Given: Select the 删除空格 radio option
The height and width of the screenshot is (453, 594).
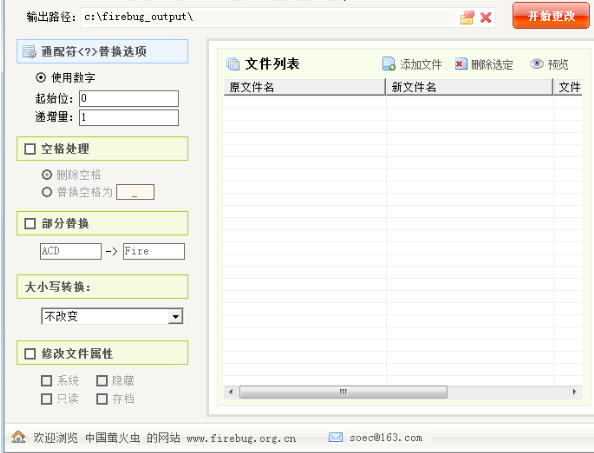Looking at the screenshot, I should 47,175.
